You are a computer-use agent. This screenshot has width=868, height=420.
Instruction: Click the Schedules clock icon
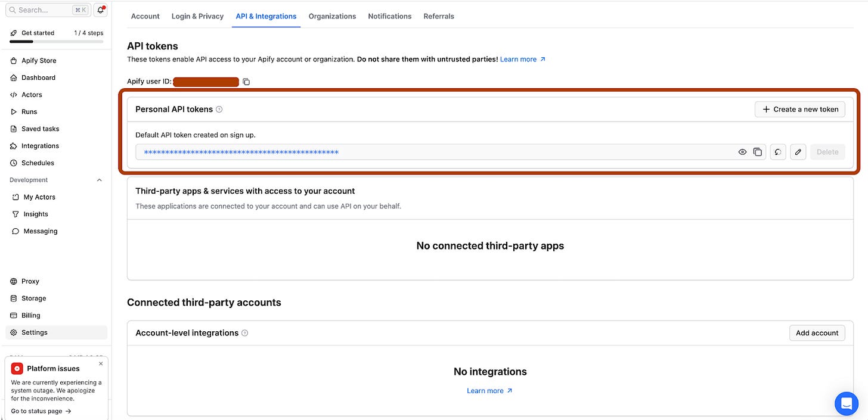pos(14,163)
